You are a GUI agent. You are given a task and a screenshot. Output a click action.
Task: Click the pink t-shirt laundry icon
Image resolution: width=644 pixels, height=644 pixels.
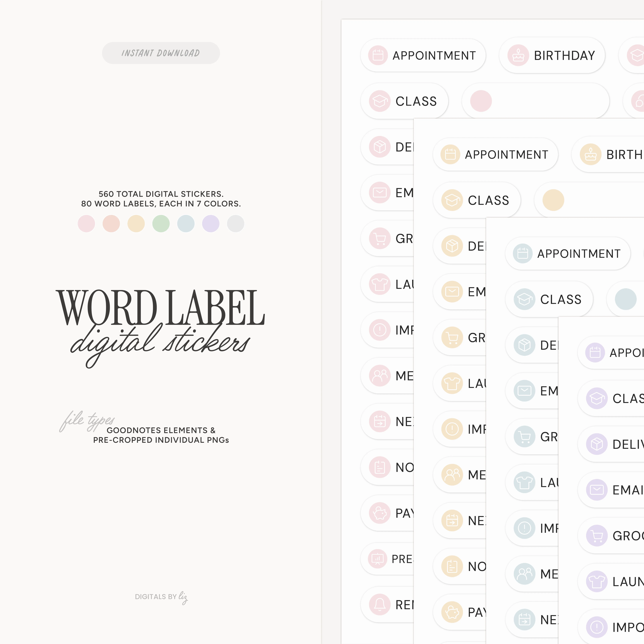[x=380, y=284]
